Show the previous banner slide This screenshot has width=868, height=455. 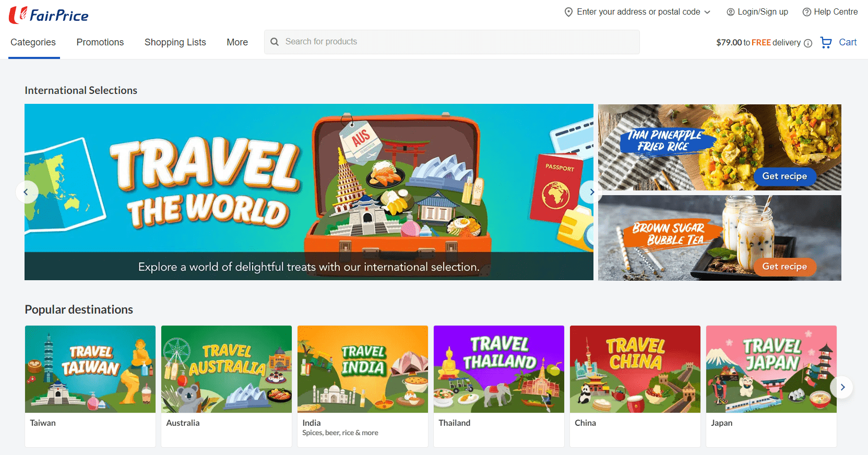pos(26,192)
